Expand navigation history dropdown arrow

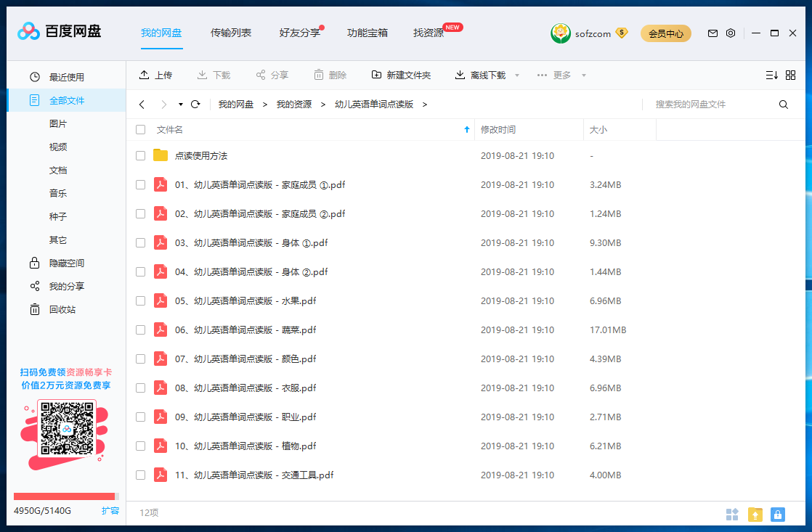181,105
